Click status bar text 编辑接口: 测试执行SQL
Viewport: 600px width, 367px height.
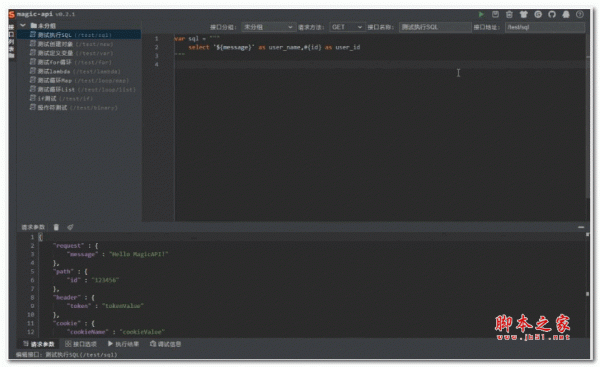pyautogui.click(x=67, y=355)
